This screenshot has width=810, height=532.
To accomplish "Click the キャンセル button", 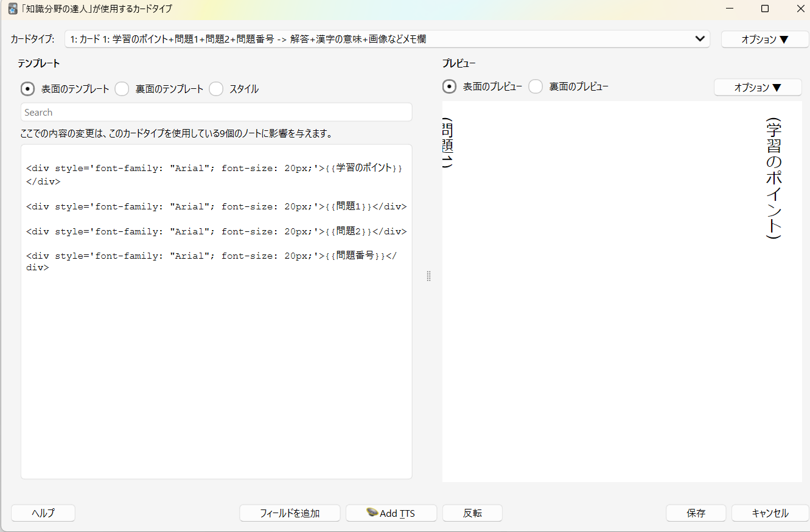I will coord(770,513).
